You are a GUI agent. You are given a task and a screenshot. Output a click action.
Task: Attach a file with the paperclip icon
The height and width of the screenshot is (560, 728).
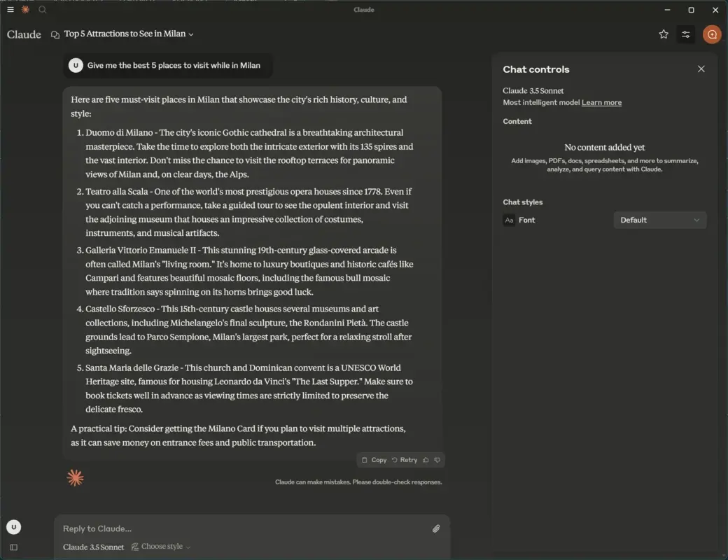[436, 528]
